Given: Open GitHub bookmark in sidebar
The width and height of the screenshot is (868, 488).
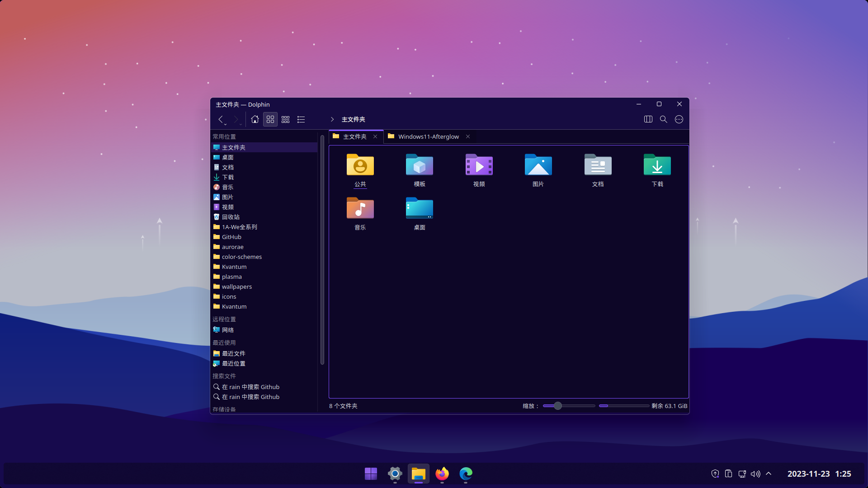Looking at the screenshot, I should click(264, 237).
